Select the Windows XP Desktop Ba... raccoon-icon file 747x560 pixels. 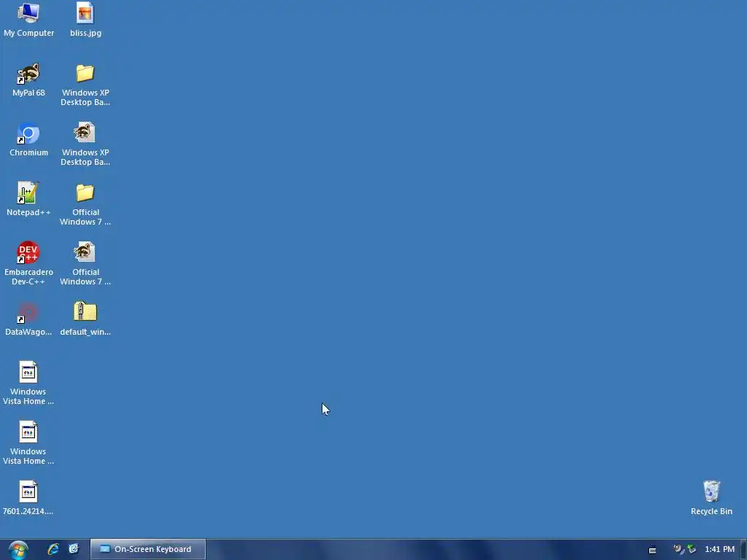[85, 144]
